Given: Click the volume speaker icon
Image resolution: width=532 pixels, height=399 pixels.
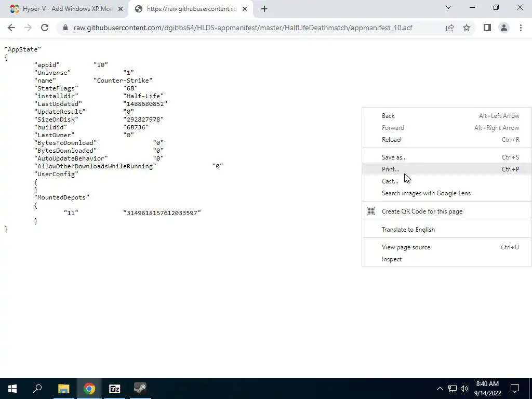Looking at the screenshot, I should click(x=464, y=389).
